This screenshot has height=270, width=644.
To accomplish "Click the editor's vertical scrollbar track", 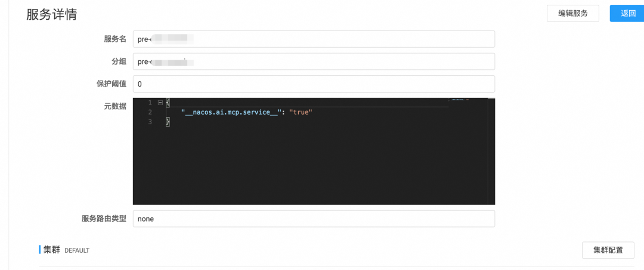I will (491, 151).
